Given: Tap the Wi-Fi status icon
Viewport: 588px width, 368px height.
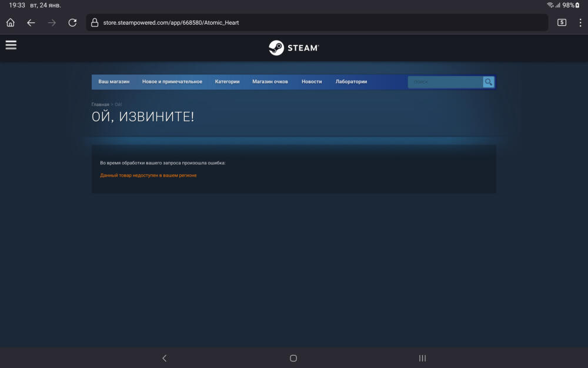Looking at the screenshot, I should (x=550, y=5).
